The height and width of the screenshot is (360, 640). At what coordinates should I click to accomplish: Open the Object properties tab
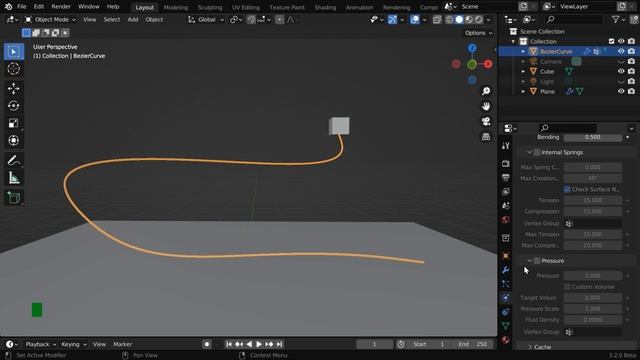(x=506, y=256)
